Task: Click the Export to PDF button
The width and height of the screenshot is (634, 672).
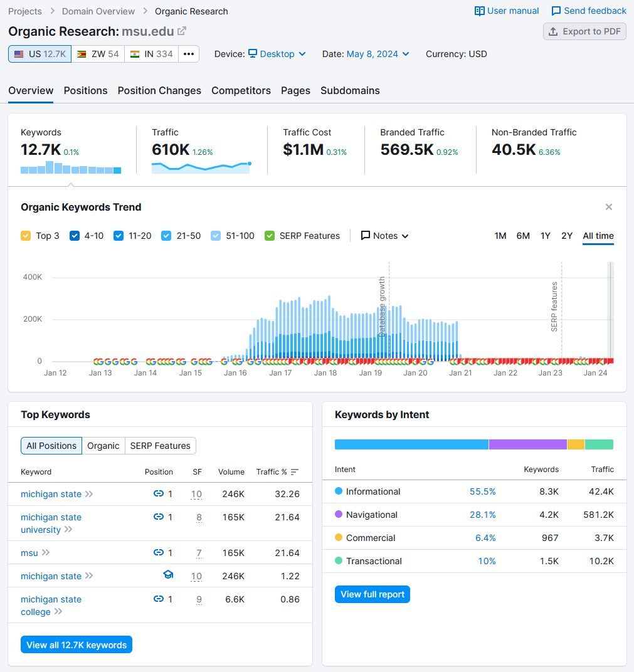Action: [585, 31]
